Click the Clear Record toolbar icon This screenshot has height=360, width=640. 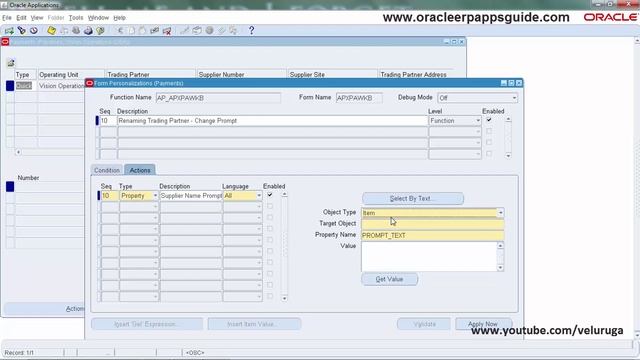[154, 31]
